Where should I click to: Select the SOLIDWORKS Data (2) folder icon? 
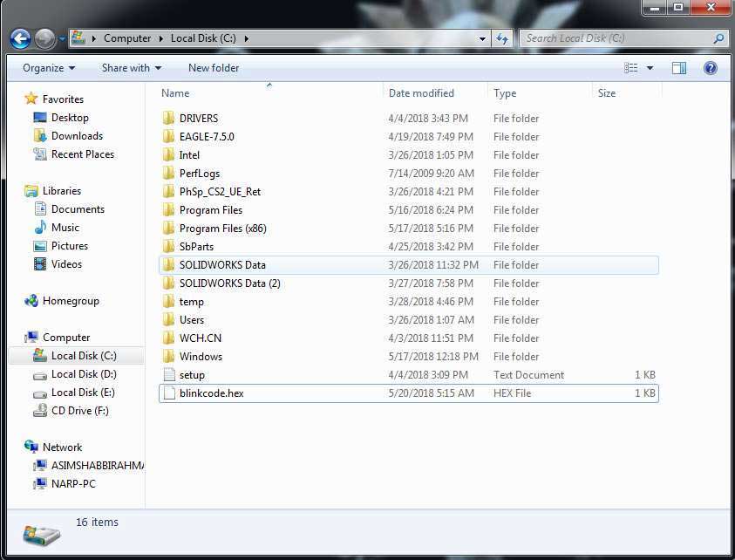(169, 283)
